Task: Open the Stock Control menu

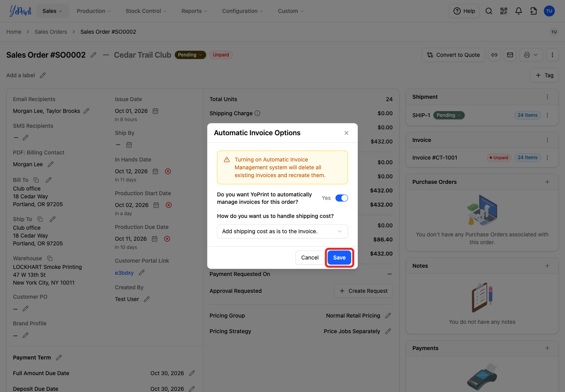Action: pos(146,11)
